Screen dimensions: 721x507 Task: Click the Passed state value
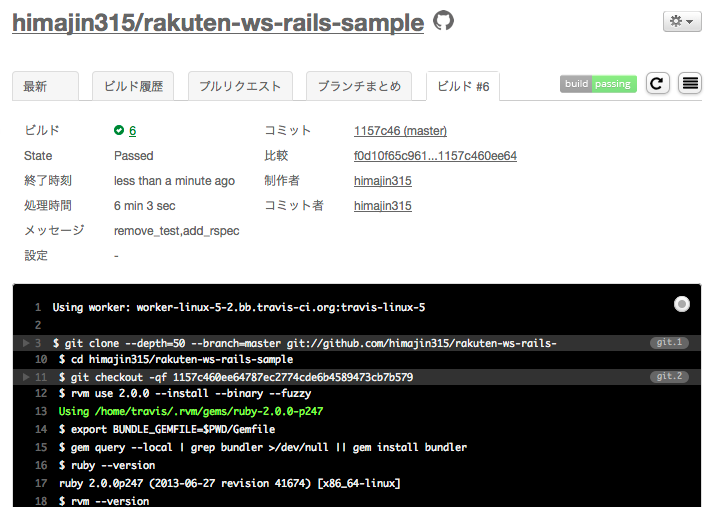pyautogui.click(x=133, y=156)
